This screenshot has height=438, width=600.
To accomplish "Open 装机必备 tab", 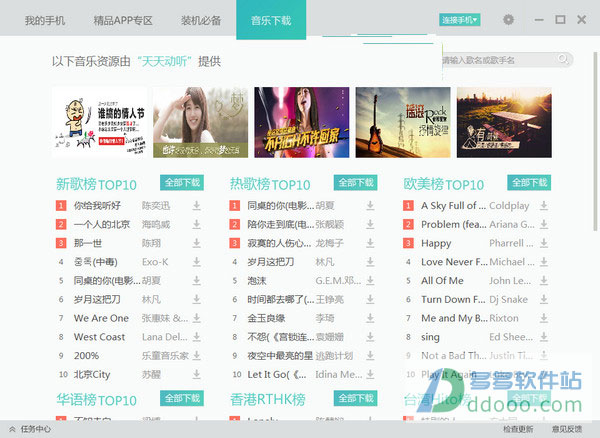I will click(x=201, y=20).
